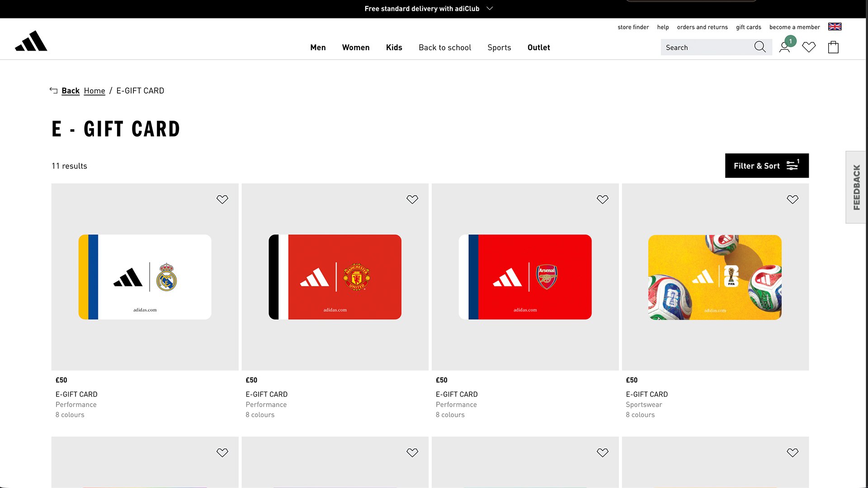The image size is (868, 488).
Task: Toggle wishlist heart on second-row fourth card
Action: (793, 452)
